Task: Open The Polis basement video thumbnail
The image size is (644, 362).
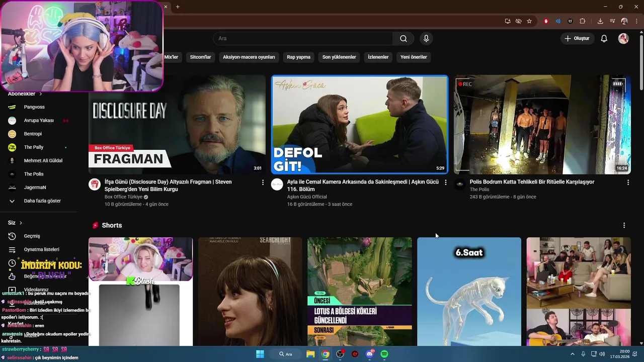Action: [x=542, y=125]
